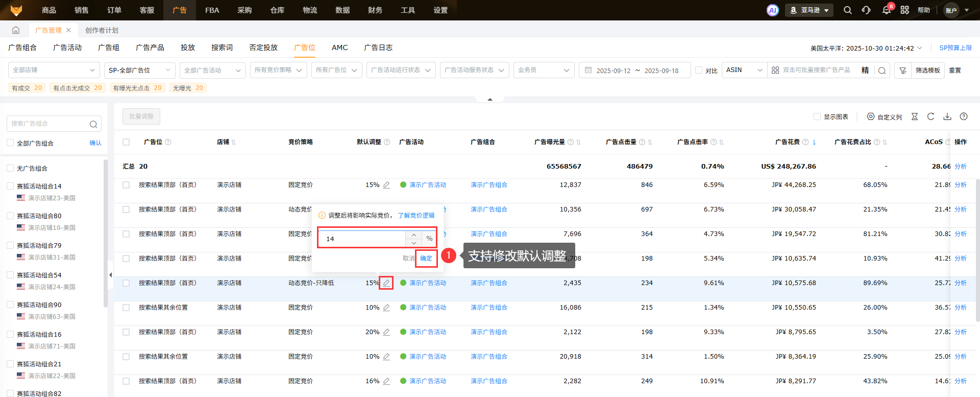Edit default adjustment for the 16,086 impressions row
980x397 pixels.
coord(386,308)
